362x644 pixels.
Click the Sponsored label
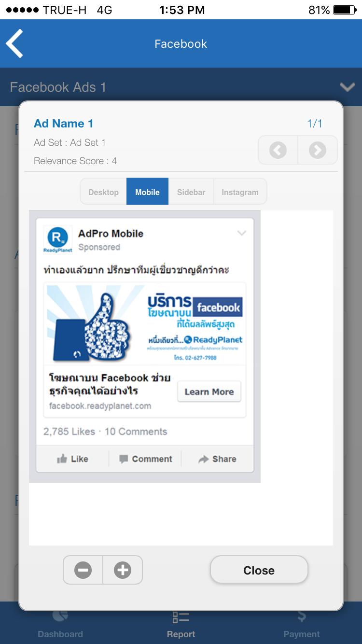tap(99, 247)
